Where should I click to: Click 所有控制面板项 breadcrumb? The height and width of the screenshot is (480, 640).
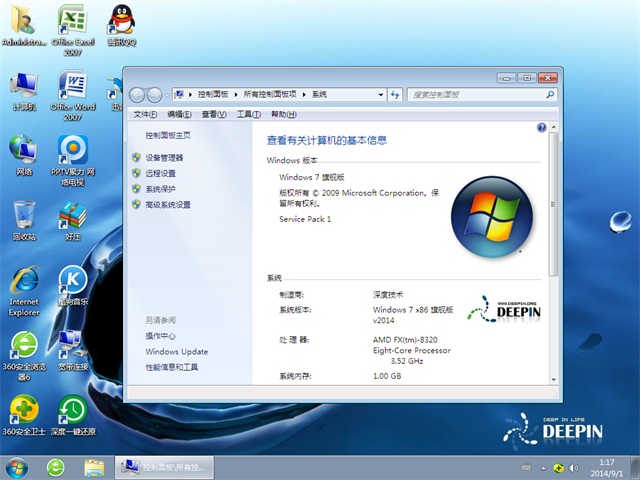tap(270, 94)
